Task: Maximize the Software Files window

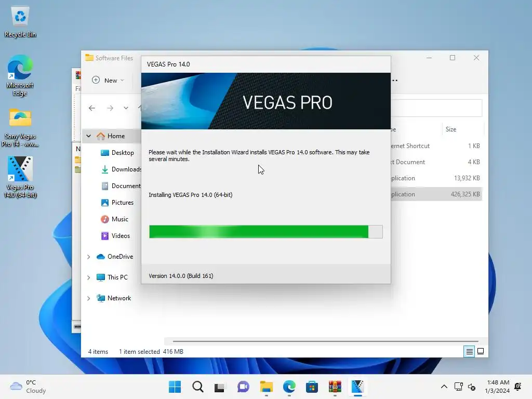Action: click(x=453, y=58)
